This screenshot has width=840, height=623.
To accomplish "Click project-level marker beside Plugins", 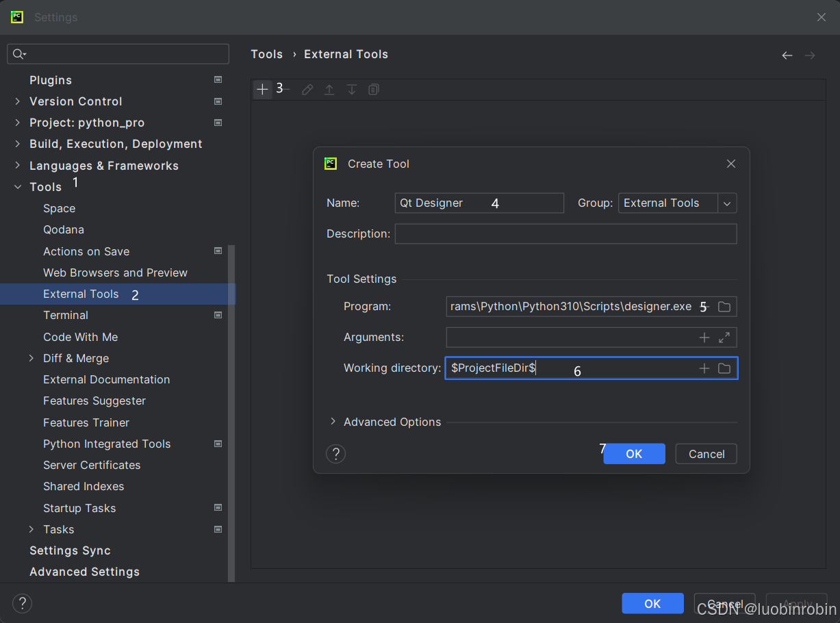I will 218,80.
